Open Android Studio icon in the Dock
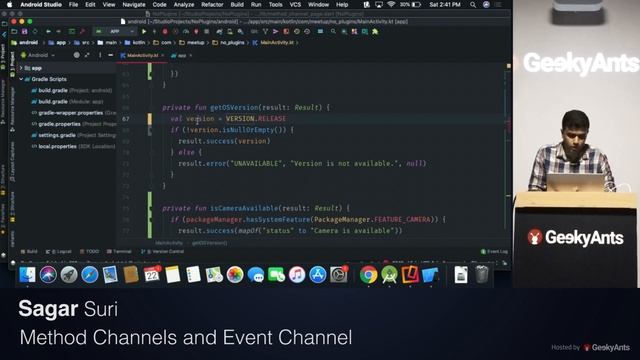The image size is (640, 360). point(389,275)
